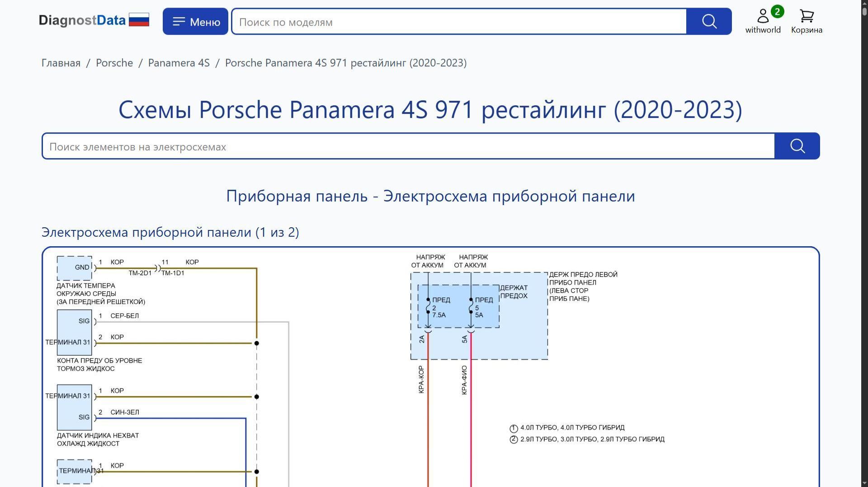Click heading 'Схемы Porsche Panamera 4S 971 рестайлинг'

(430, 110)
